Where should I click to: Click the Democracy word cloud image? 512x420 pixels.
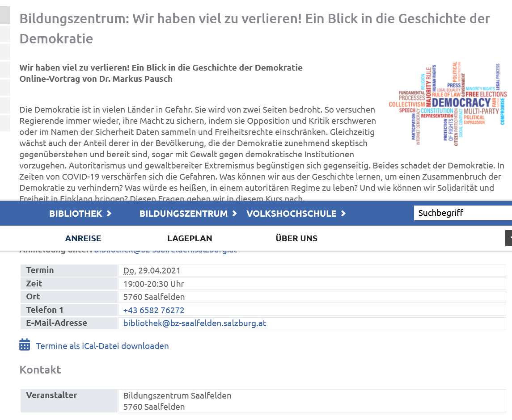pyautogui.click(x=448, y=104)
